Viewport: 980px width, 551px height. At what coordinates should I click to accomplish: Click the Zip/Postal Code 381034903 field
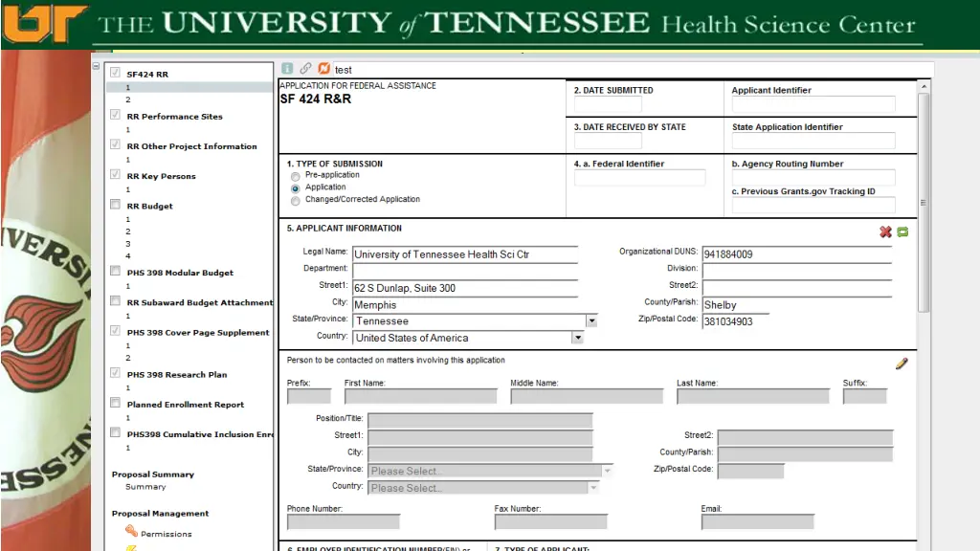736,321
